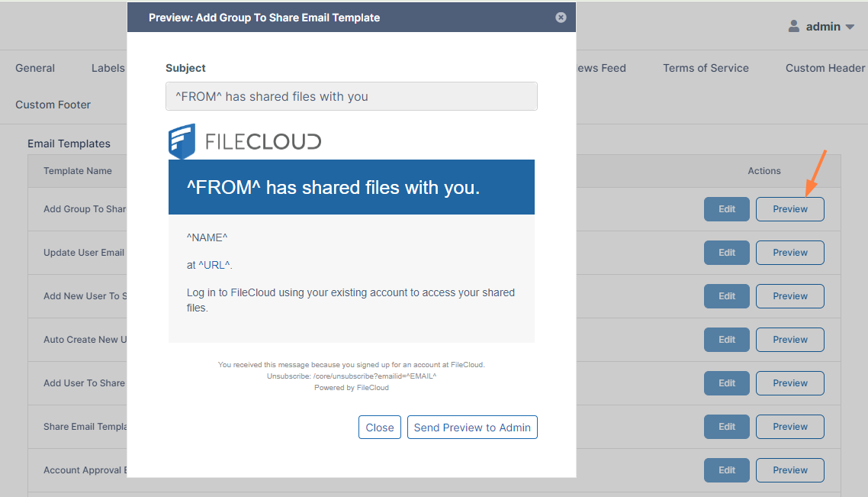868x497 pixels.
Task: Click the admin user avatar icon
Action: coord(794,26)
